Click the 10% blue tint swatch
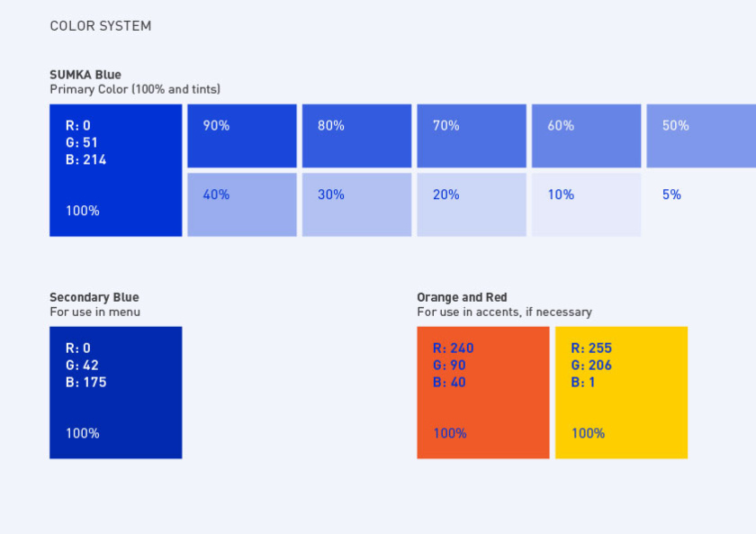Viewport: 756px width, 534px height. 586,204
